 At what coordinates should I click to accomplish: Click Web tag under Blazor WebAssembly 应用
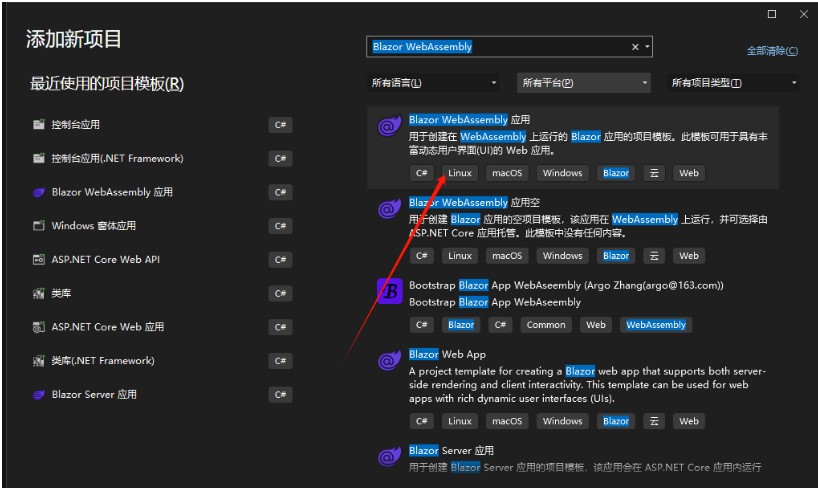689,173
